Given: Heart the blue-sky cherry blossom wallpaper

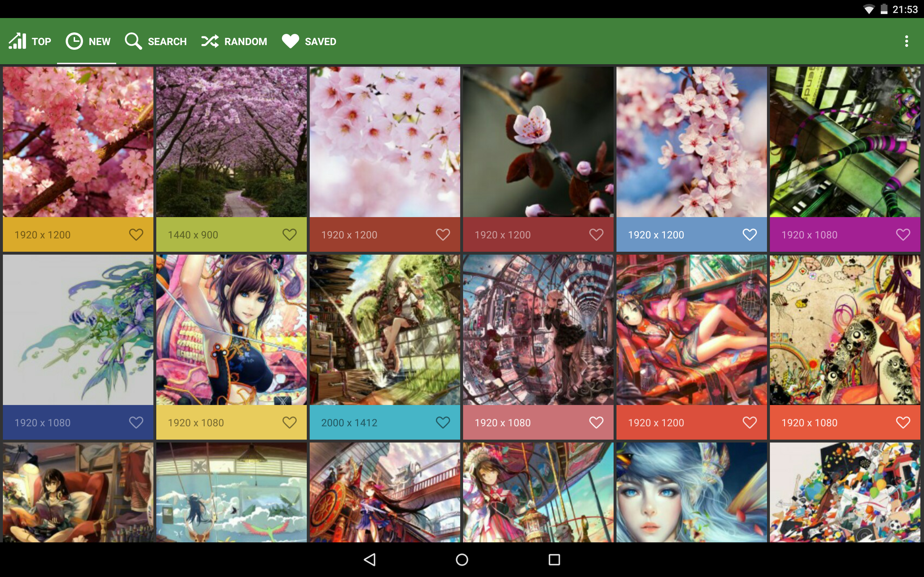Looking at the screenshot, I should coord(749,234).
